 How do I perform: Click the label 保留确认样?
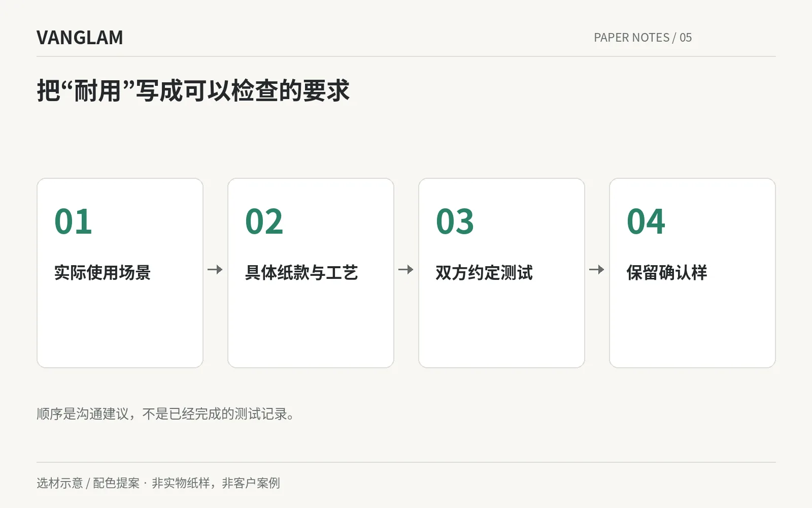(667, 273)
